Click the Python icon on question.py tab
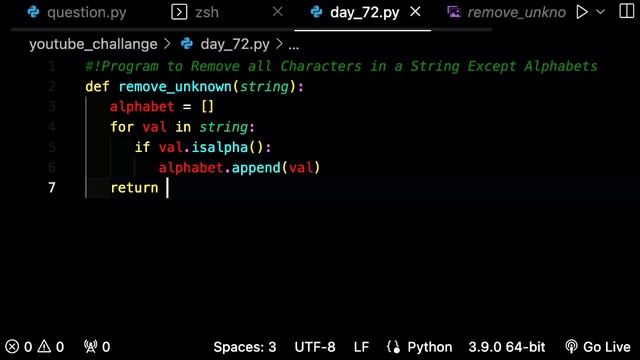This screenshot has width=640, height=360. (33, 12)
